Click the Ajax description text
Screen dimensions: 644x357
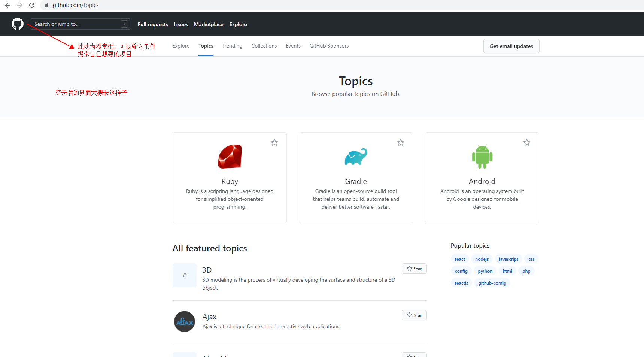pos(271,327)
